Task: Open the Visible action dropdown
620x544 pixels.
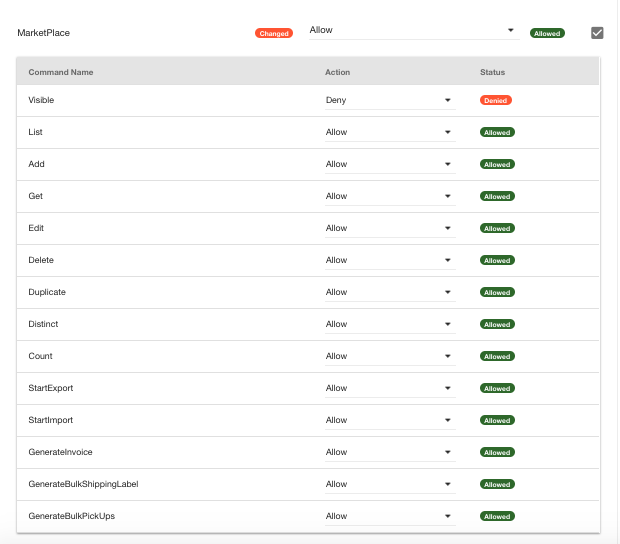Action: (x=390, y=100)
